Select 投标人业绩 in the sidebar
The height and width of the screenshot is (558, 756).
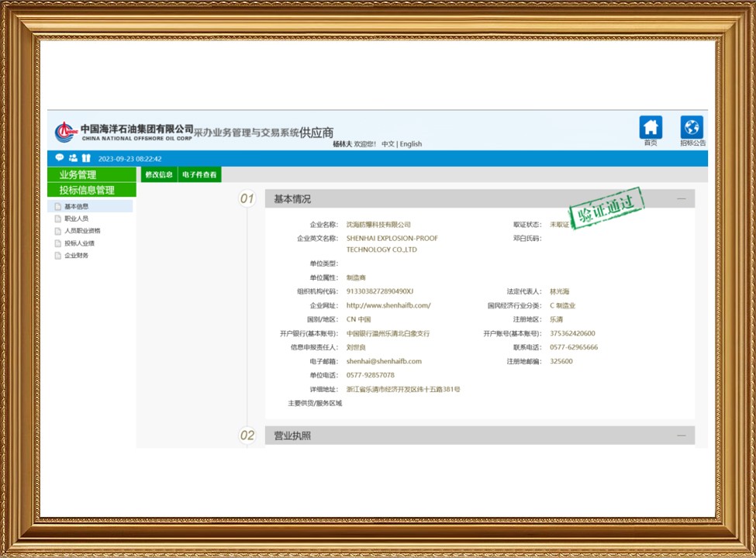tap(79, 243)
